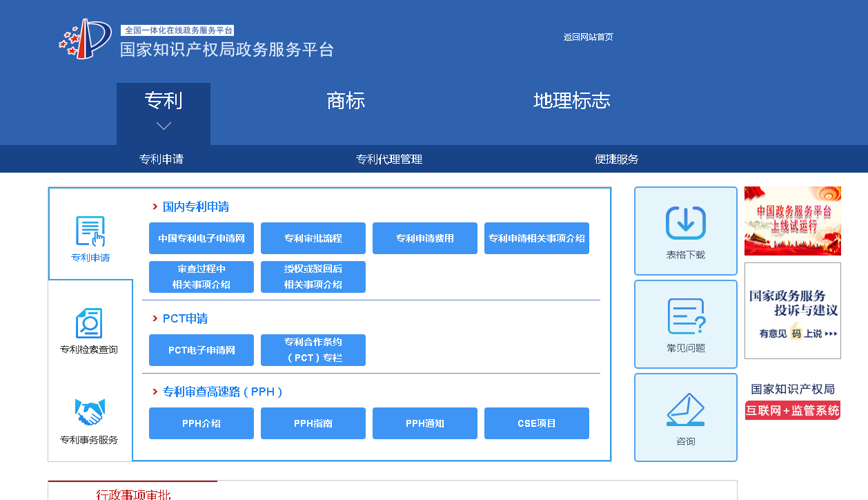Viewport: 868px width, 500px height.
Task: Open the 专利代理管理 menu item
Action: coord(389,159)
